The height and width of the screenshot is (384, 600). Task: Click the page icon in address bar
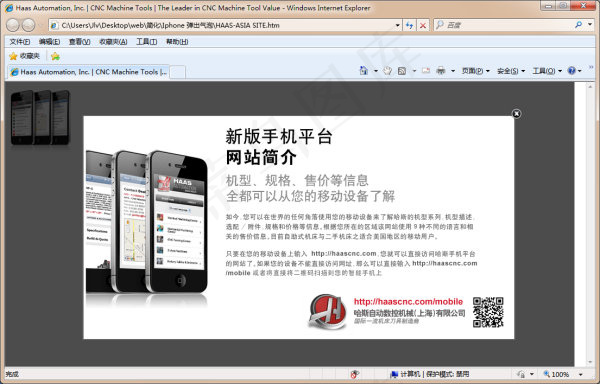(x=54, y=25)
